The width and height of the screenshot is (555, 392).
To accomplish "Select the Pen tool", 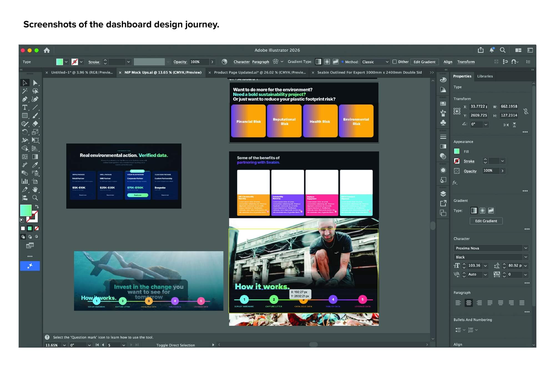I will (25, 99).
